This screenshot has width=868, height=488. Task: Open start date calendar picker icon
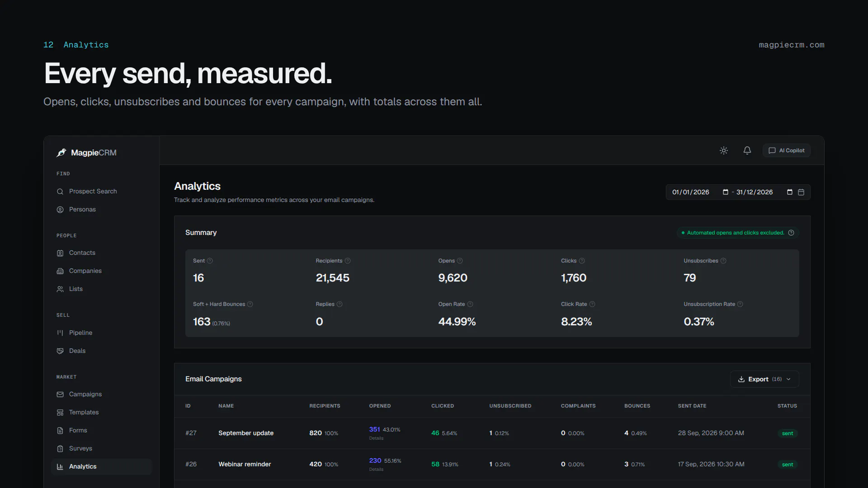click(726, 192)
